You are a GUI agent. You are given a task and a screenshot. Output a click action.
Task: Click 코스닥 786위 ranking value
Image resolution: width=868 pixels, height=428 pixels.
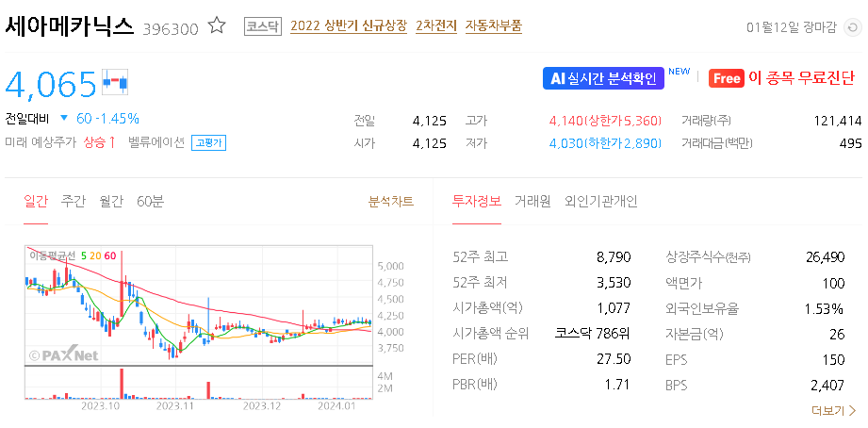pyautogui.click(x=592, y=334)
